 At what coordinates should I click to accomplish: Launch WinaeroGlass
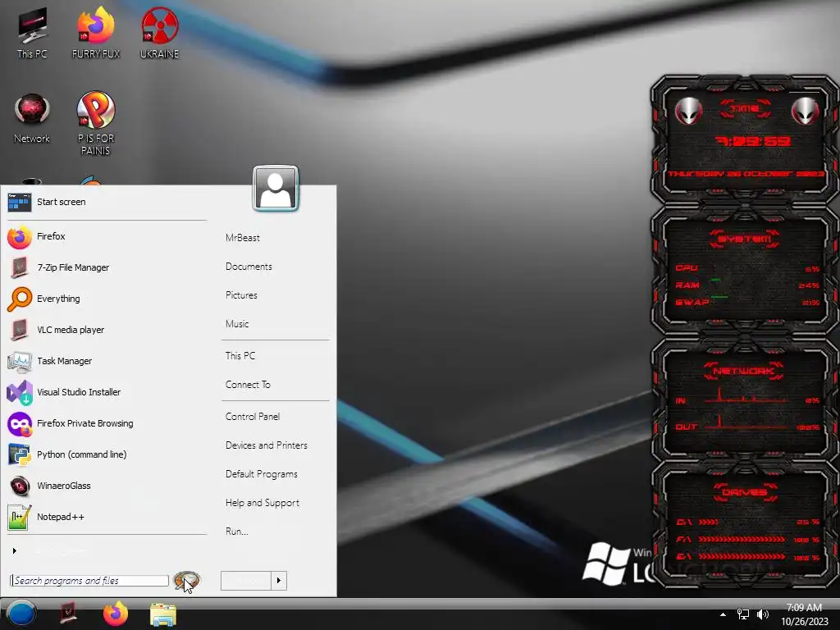[107, 486]
